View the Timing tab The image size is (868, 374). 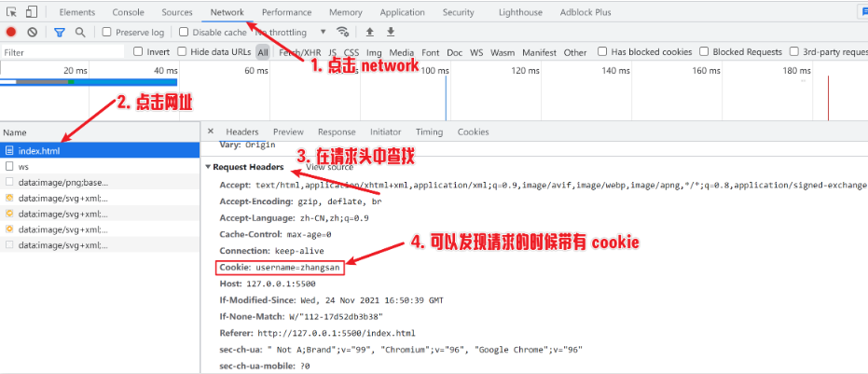(x=430, y=132)
